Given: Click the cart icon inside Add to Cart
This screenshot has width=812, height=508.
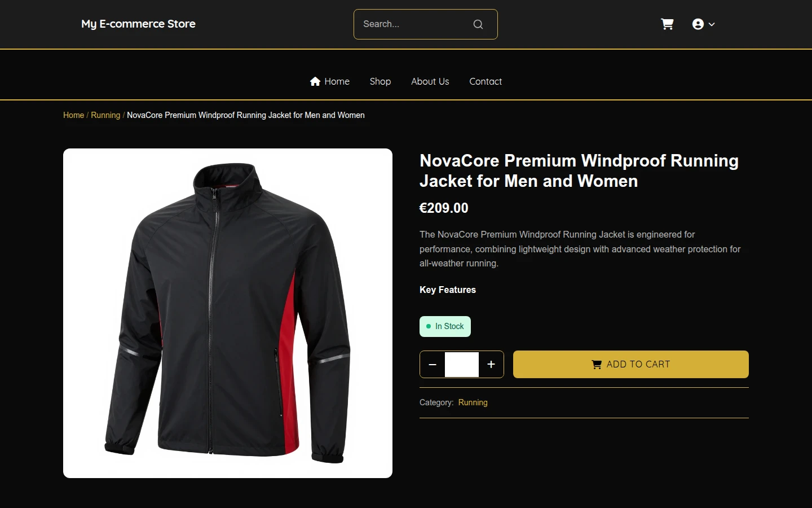Looking at the screenshot, I should coord(597,365).
